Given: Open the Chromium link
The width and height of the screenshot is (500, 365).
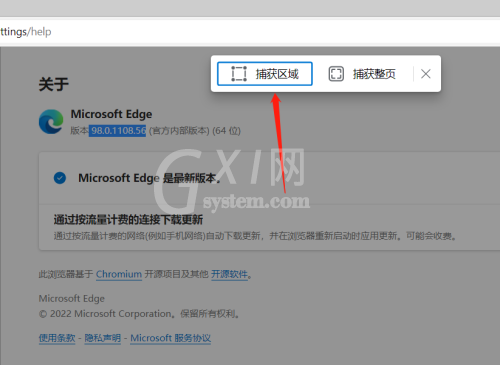Looking at the screenshot, I should [119, 274].
